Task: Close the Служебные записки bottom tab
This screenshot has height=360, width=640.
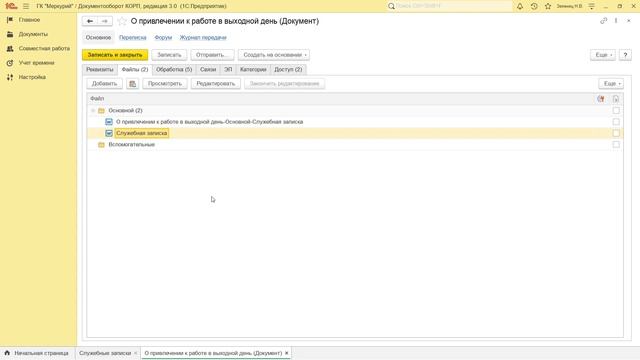Action: (136, 353)
